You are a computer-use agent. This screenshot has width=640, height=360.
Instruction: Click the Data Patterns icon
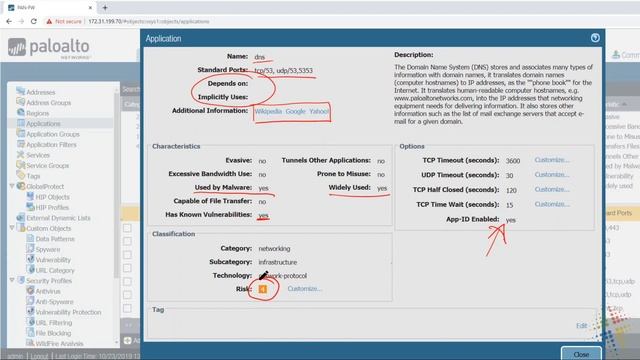tap(30, 238)
